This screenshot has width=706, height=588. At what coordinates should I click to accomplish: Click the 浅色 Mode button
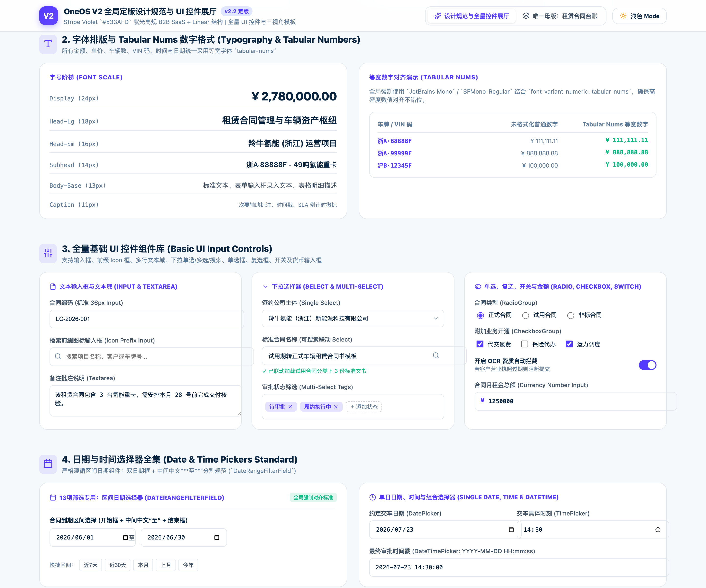(639, 16)
